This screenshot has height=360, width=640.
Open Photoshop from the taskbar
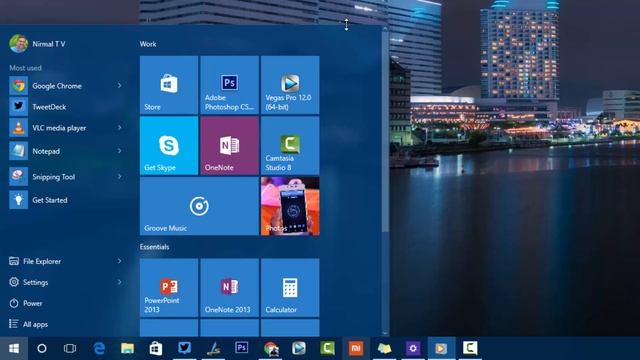242,348
